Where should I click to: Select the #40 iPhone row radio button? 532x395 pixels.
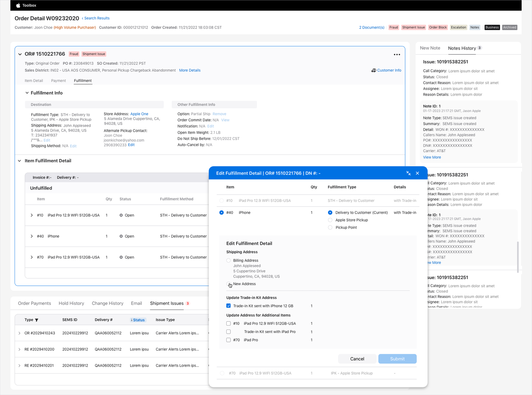click(222, 213)
